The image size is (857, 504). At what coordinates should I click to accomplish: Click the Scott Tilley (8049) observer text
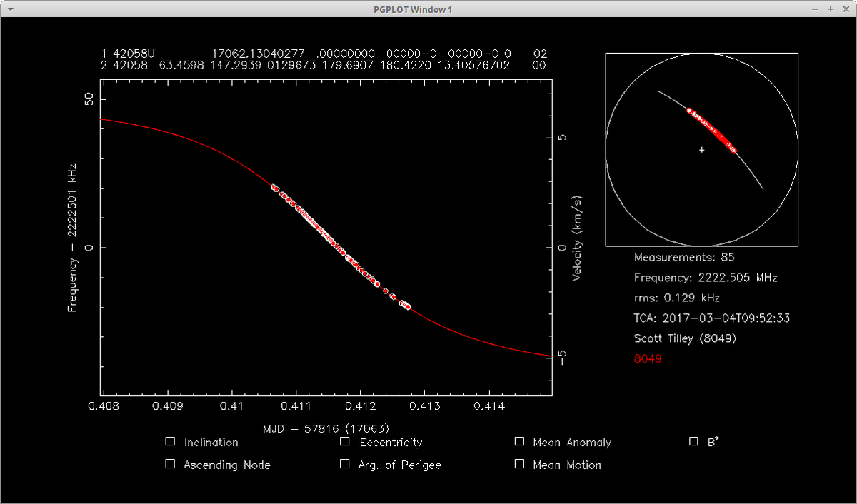click(x=685, y=338)
